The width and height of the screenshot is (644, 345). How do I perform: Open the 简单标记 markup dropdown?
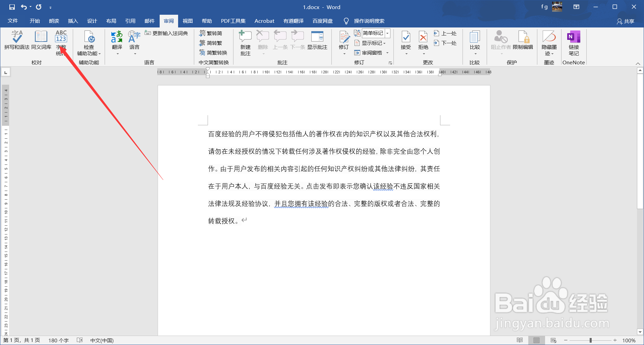(x=388, y=33)
